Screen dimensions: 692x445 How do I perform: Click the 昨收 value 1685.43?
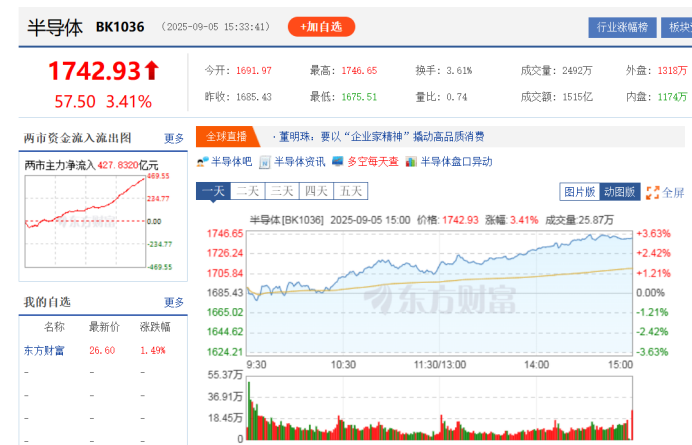coord(254,97)
